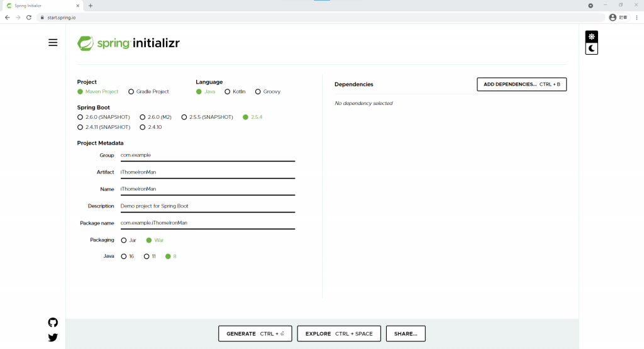
Task: Click Add Dependencies button
Action: point(521,84)
